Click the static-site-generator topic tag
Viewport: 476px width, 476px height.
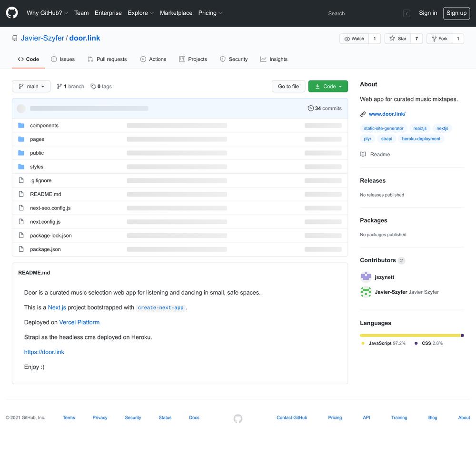[x=384, y=129]
